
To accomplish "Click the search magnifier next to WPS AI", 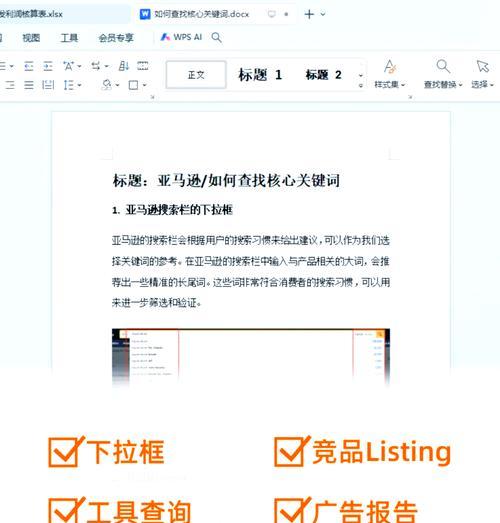I will point(217,37).
